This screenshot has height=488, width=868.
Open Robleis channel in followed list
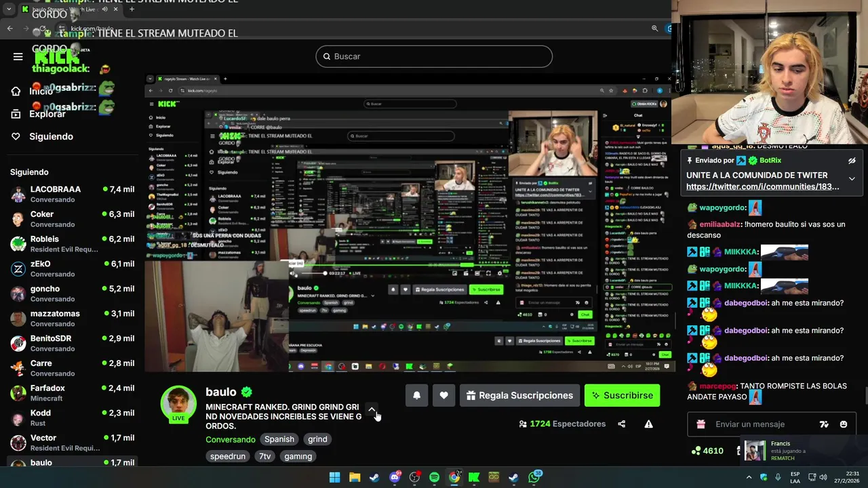click(x=73, y=244)
